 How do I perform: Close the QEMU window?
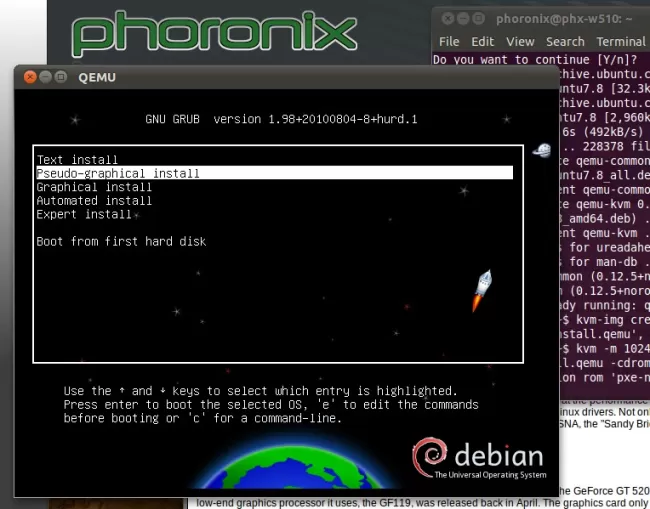click(29, 77)
